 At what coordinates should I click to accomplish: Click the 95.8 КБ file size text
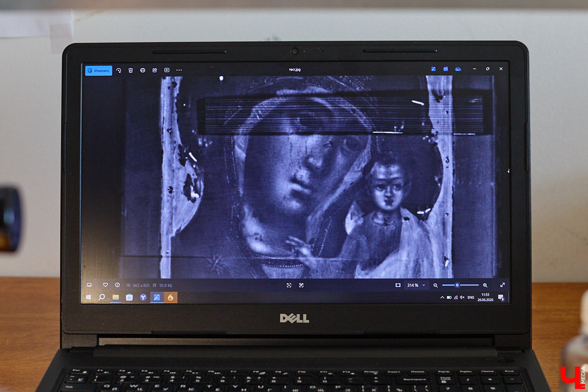click(x=166, y=285)
